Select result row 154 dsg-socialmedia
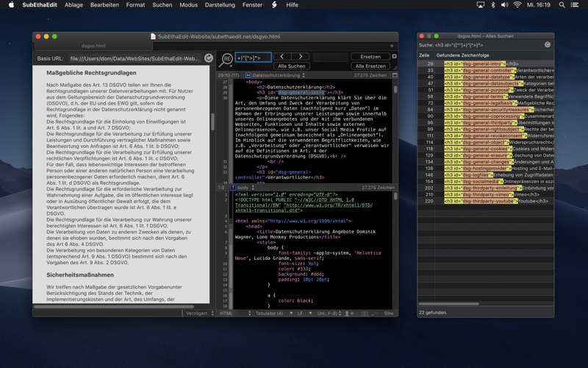 click(486, 181)
